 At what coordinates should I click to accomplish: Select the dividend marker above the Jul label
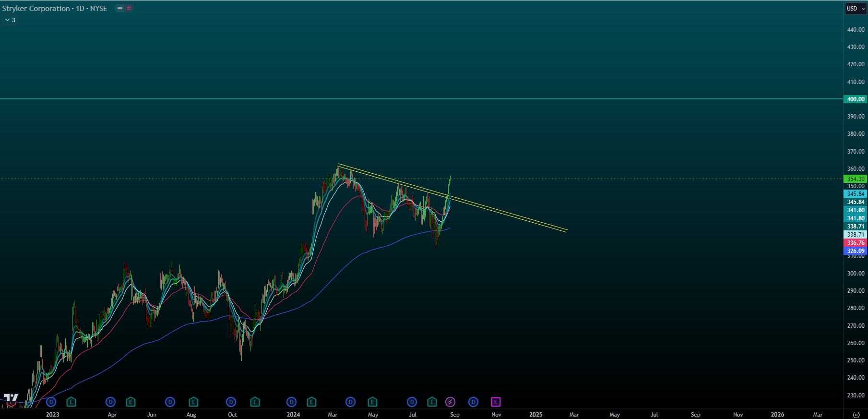pos(412,402)
